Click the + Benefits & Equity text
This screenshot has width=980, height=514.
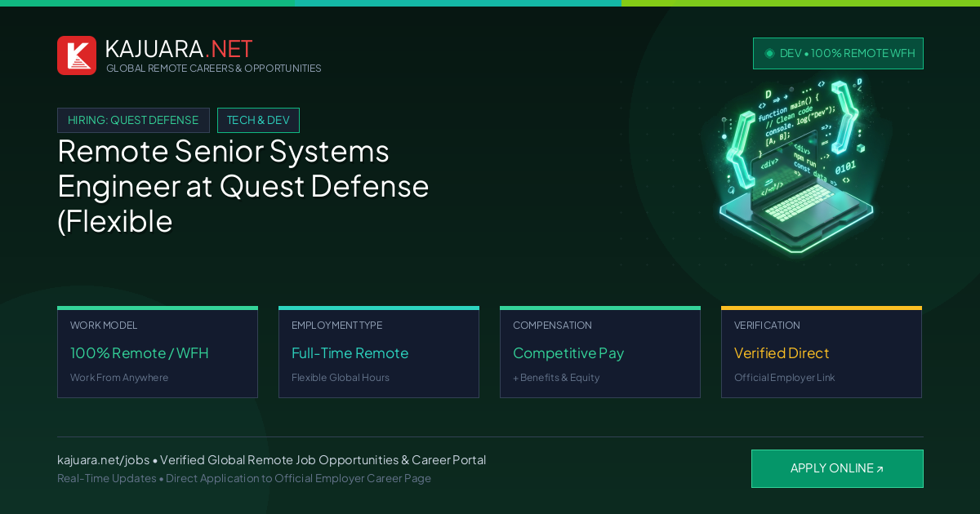coord(556,378)
